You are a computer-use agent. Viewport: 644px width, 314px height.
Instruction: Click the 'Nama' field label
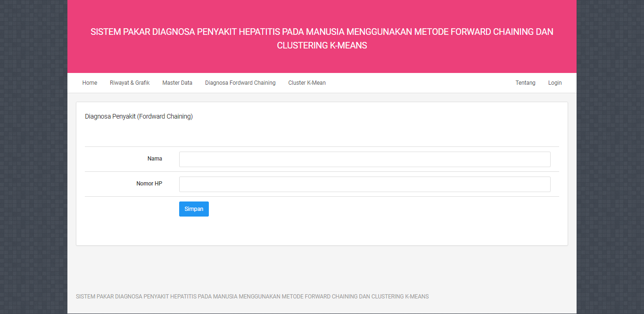click(155, 159)
